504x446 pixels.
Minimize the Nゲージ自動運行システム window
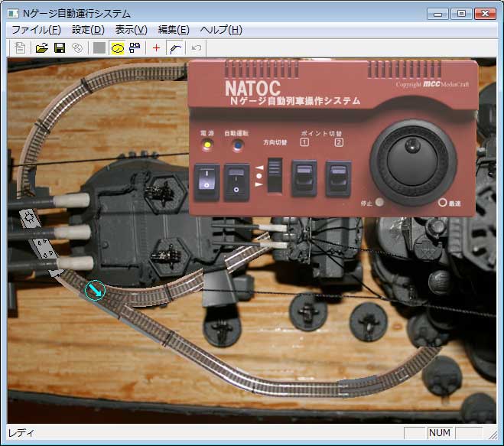(x=437, y=14)
